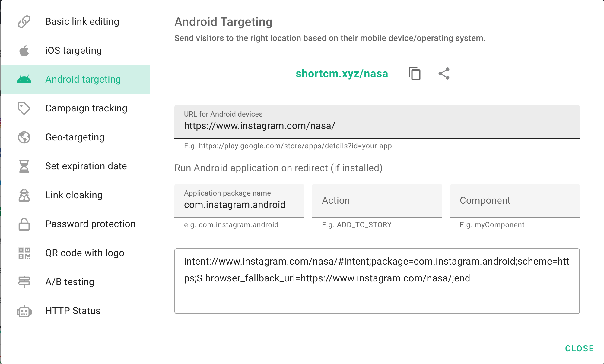Click the 'Send visitors to the right location' description
Viewport: 604px width, 364px height.
pyautogui.click(x=330, y=38)
